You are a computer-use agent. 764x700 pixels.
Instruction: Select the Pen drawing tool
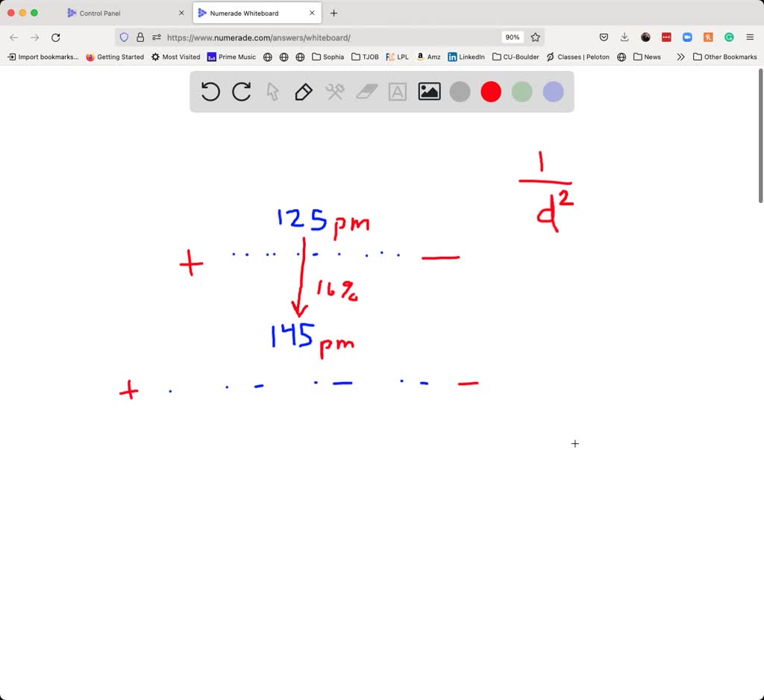click(304, 91)
